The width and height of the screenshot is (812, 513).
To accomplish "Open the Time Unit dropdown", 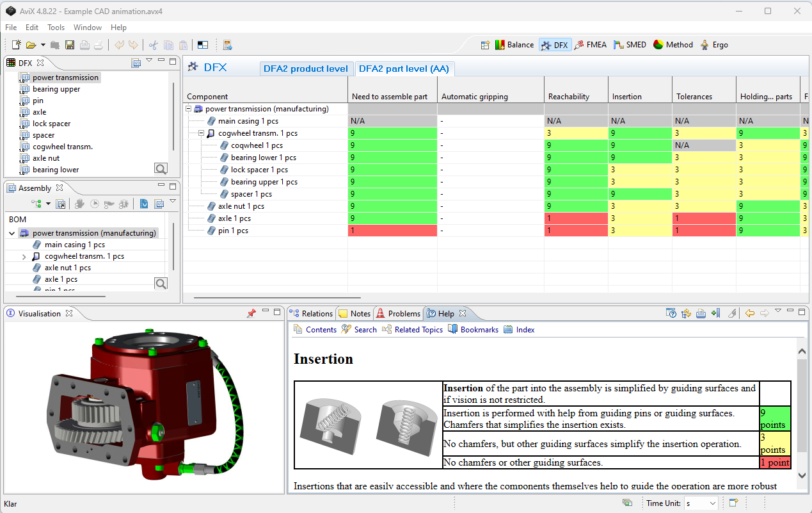I will (x=712, y=503).
